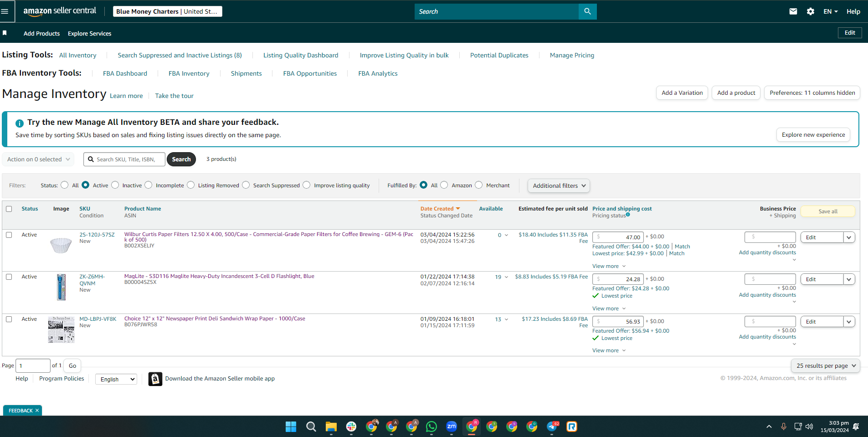Open FBA Dashboard

(x=125, y=73)
